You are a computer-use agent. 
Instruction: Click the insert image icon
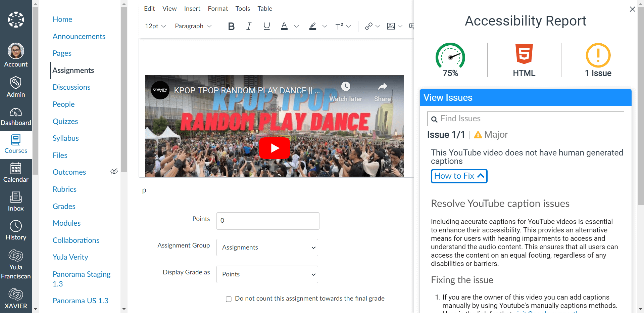[391, 26]
